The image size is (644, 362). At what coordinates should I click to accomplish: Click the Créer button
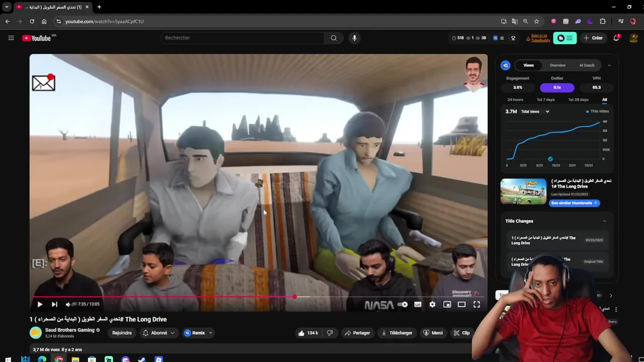tap(593, 38)
